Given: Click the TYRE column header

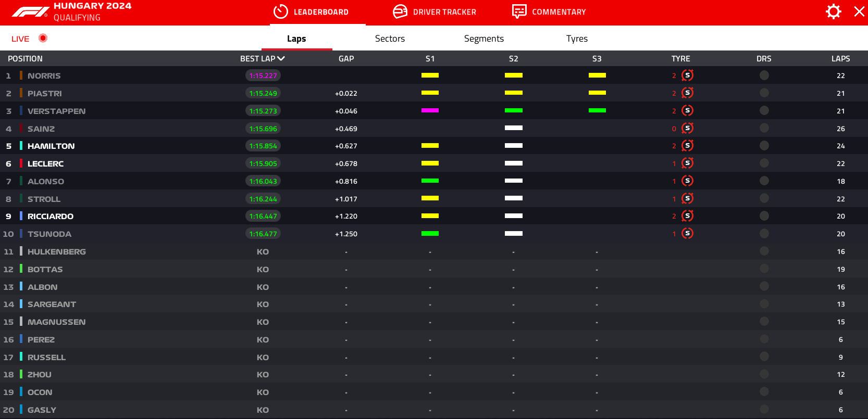Looking at the screenshot, I should [680, 59].
